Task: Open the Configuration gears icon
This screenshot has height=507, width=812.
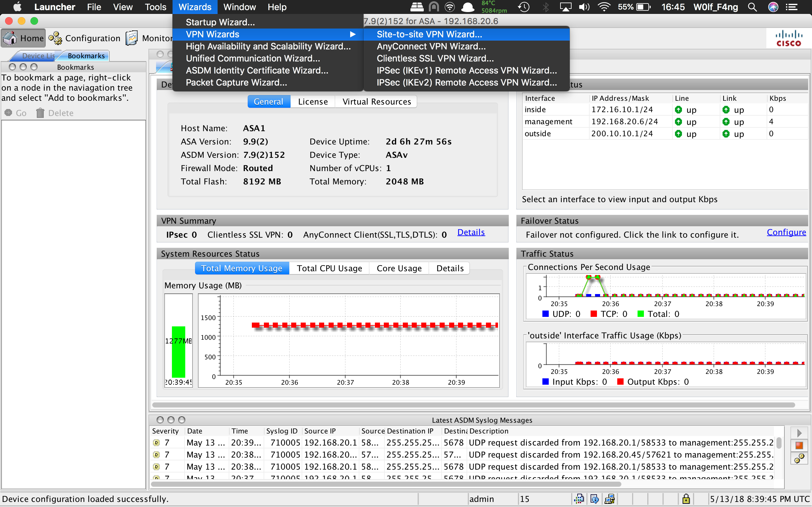Action: 55,38
